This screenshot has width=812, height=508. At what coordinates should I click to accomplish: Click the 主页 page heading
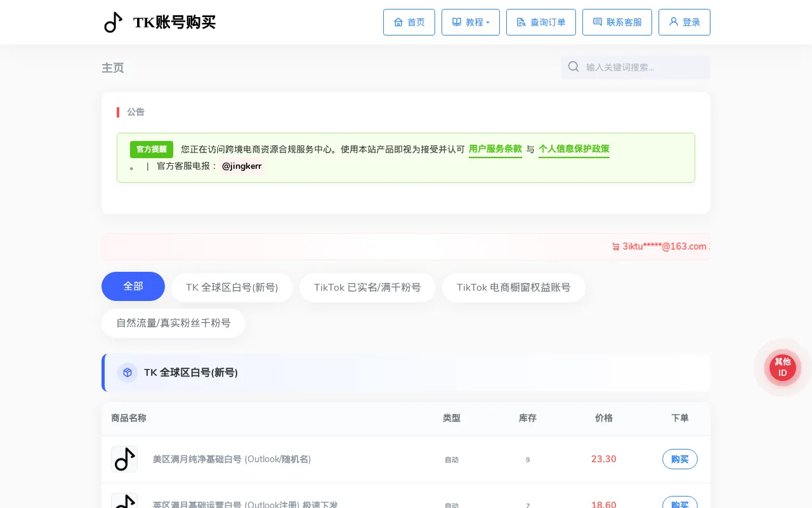[x=113, y=68]
